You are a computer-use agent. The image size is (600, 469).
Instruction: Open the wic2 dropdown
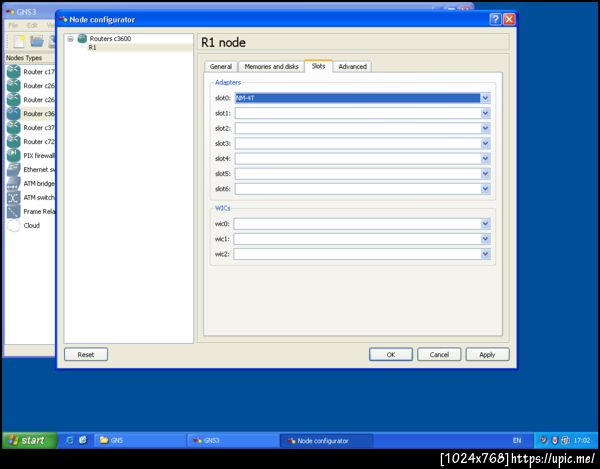pyautogui.click(x=485, y=254)
